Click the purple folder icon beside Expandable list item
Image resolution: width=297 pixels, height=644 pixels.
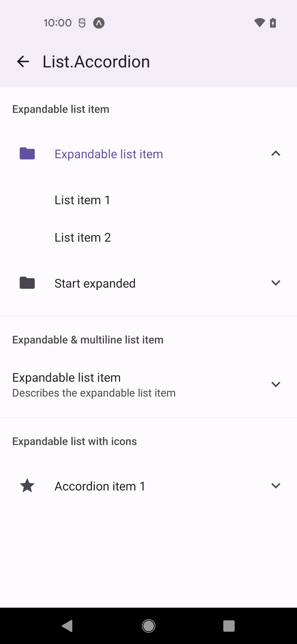coord(27,154)
